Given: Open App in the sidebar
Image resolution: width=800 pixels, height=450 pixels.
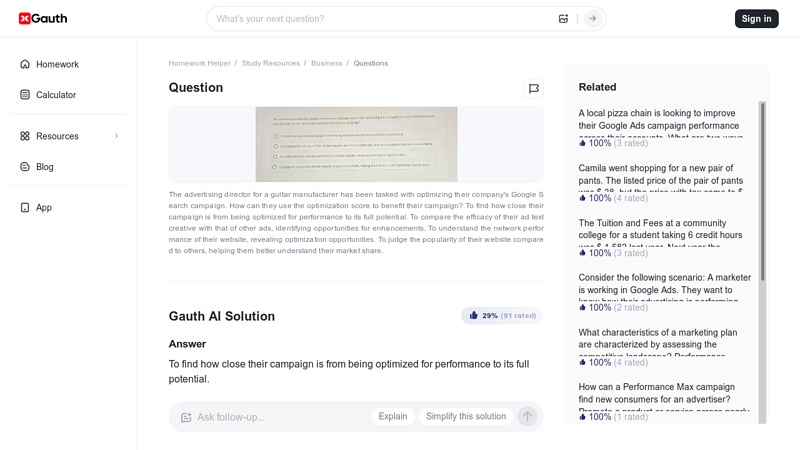Looking at the screenshot, I should [68, 207].
